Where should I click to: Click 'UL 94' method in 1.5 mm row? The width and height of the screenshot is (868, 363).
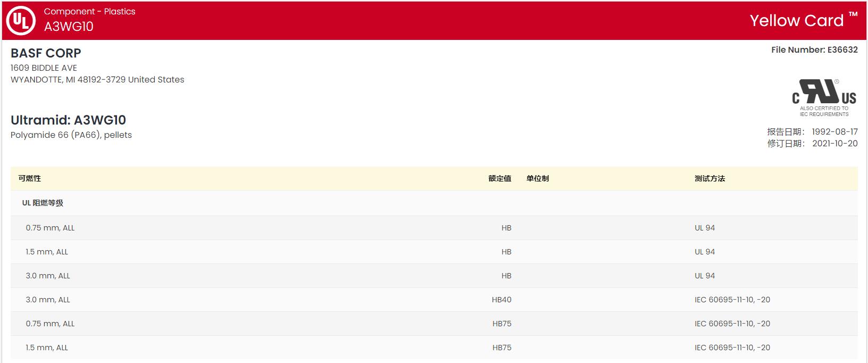click(x=705, y=252)
